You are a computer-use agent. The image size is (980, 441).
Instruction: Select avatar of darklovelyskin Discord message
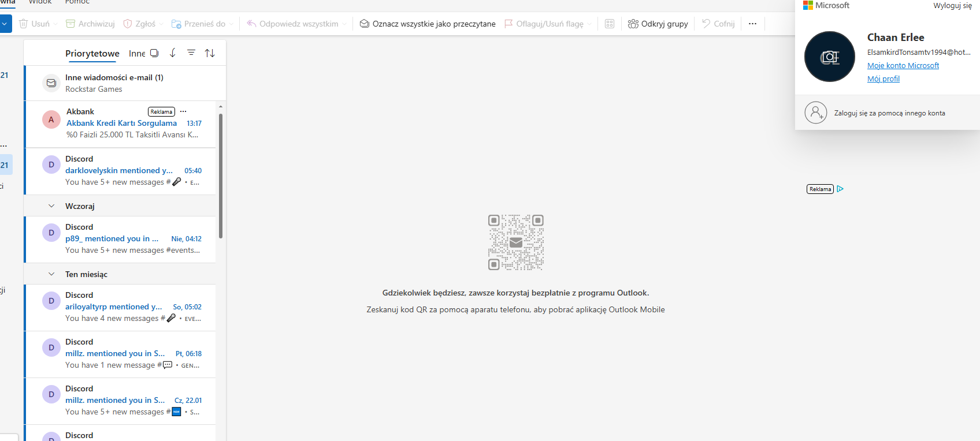51,165
